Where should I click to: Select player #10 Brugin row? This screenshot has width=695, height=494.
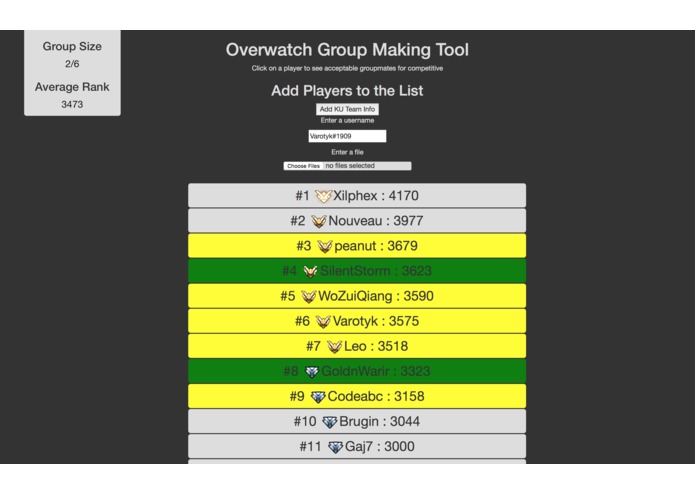coord(357,421)
